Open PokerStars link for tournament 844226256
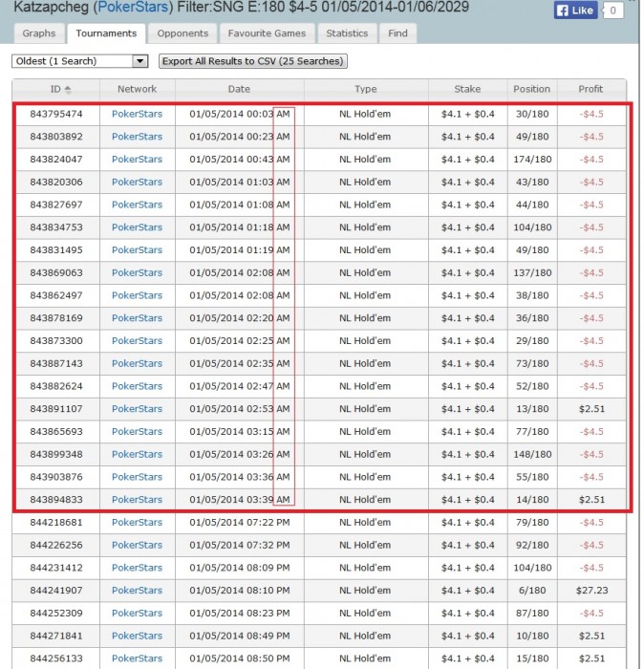The height and width of the screenshot is (669, 644). [x=138, y=545]
